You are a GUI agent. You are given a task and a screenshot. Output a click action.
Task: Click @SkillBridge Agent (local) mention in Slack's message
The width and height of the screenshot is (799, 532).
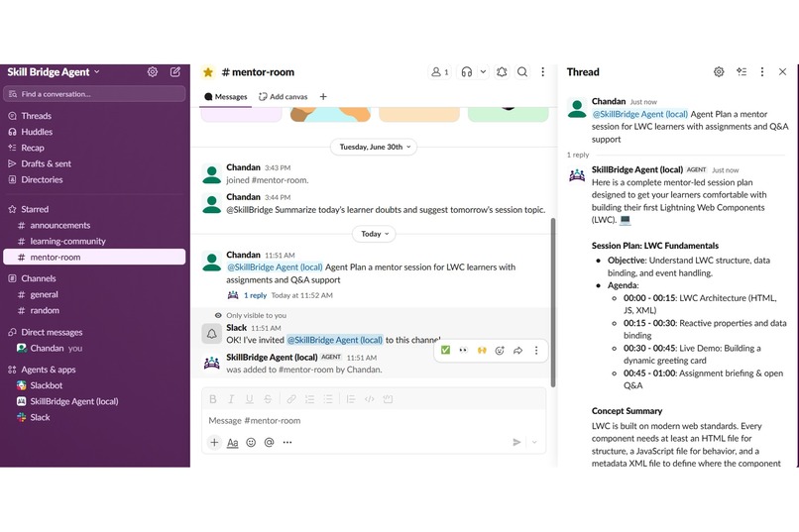(335, 340)
